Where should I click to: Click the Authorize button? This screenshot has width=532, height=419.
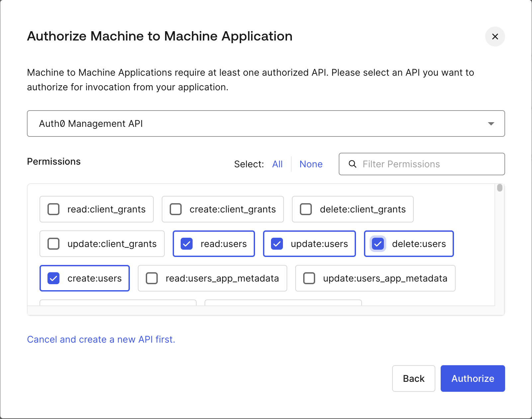coord(473,378)
